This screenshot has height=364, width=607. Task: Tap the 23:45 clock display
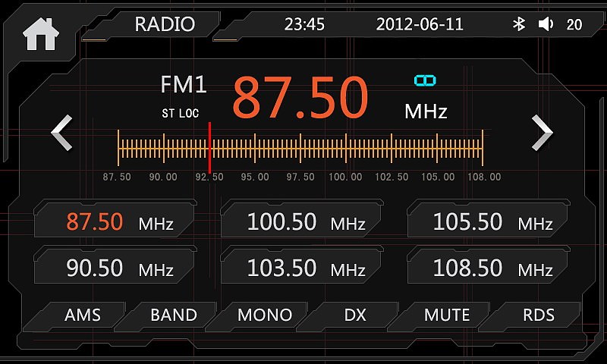[x=304, y=24]
